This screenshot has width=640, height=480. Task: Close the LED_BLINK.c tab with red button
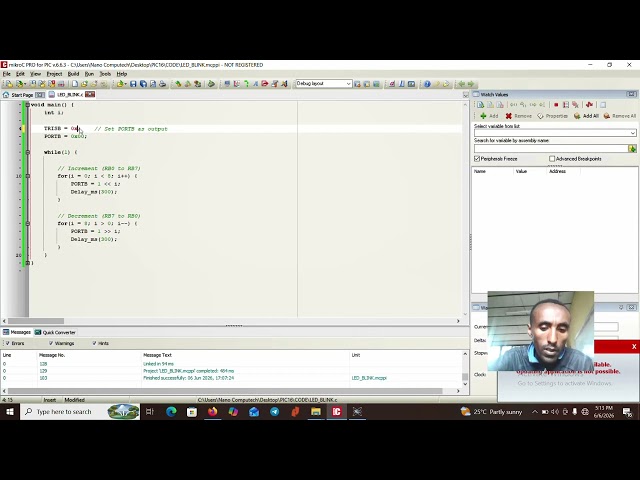click(x=90, y=95)
